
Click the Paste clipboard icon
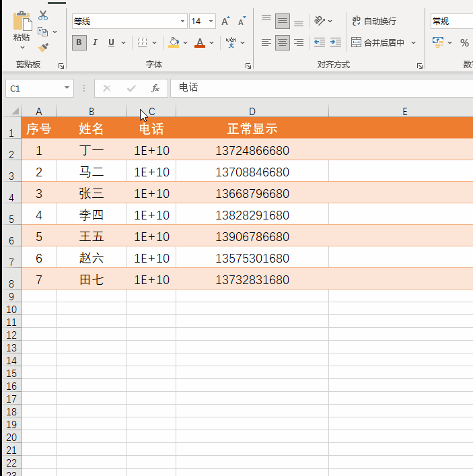click(22, 22)
